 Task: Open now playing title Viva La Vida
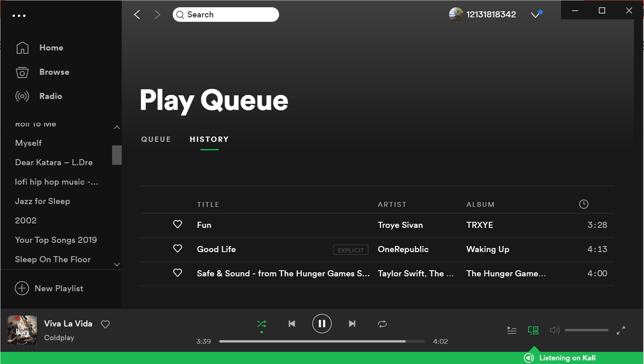tap(68, 324)
